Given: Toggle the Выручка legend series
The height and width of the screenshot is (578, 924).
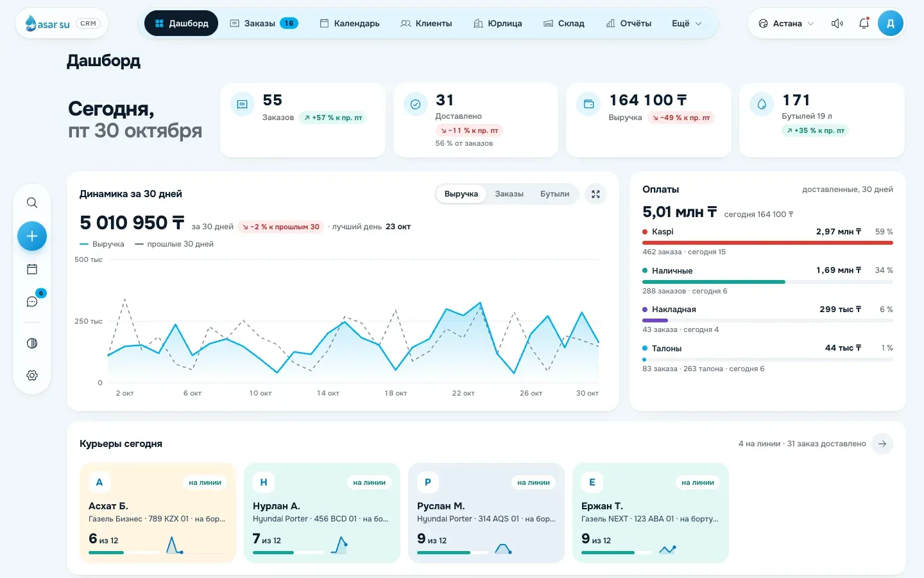Looking at the screenshot, I should pyautogui.click(x=102, y=244).
